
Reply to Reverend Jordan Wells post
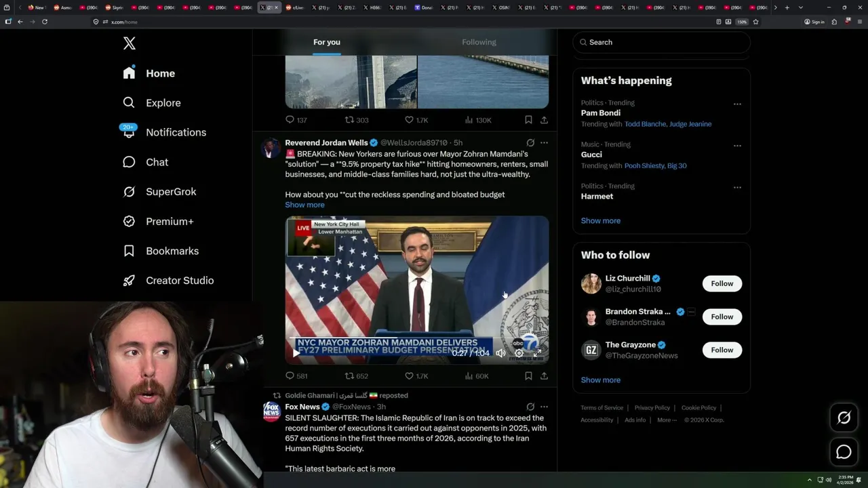point(296,375)
